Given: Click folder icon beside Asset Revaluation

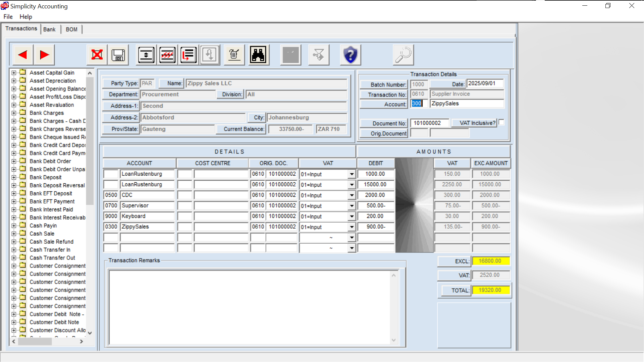Looking at the screenshot, I should (23, 104).
